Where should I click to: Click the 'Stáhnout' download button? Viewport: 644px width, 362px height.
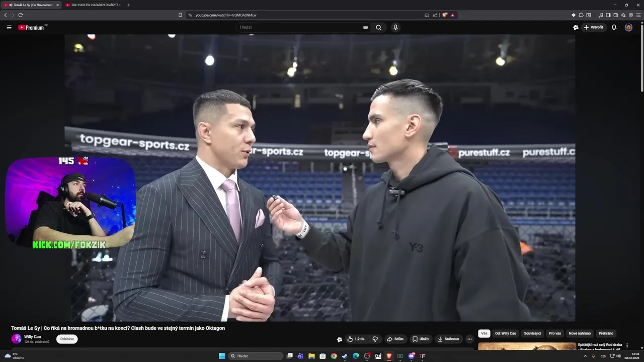448,339
